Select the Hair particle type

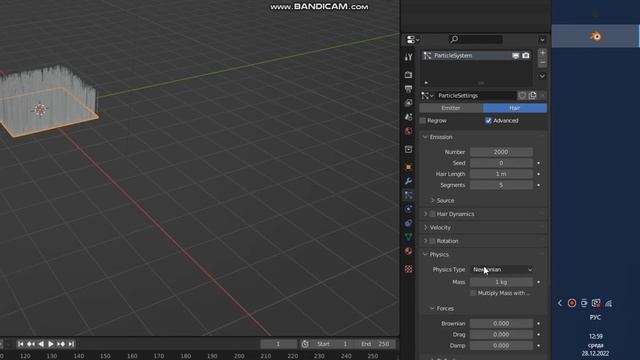click(x=515, y=108)
